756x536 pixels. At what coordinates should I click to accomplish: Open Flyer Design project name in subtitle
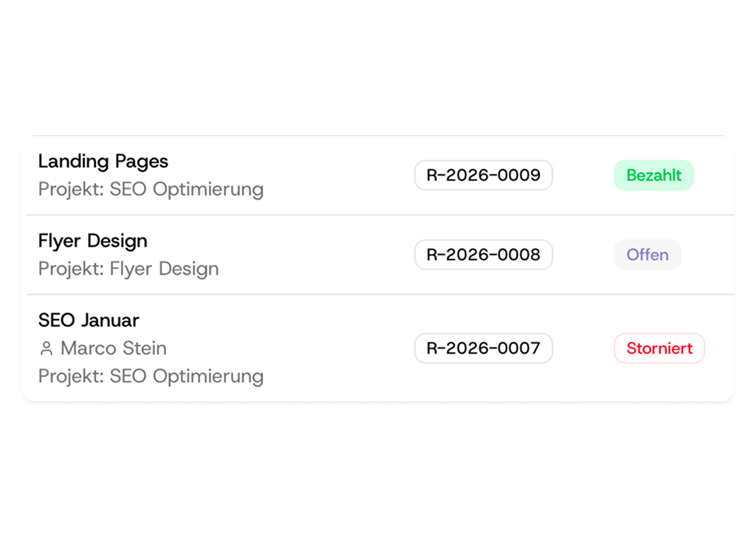click(x=165, y=269)
